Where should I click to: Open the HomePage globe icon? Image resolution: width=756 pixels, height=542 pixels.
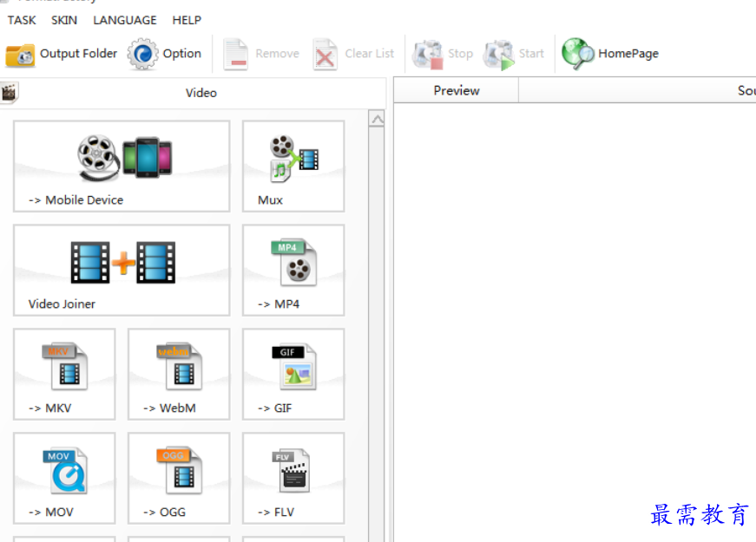(578, 54)
